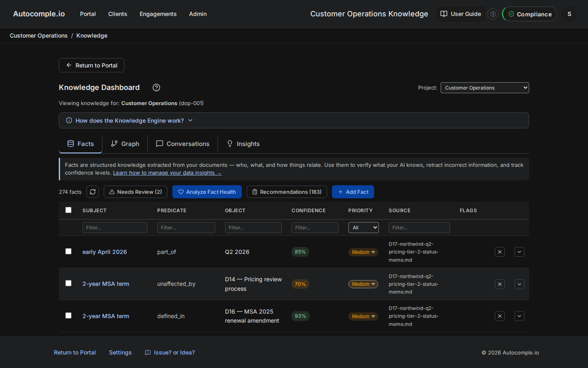Viewport: 588px width, 368px height.
Task: Open the Project dropdown
Action: click(x=485, y=88)
